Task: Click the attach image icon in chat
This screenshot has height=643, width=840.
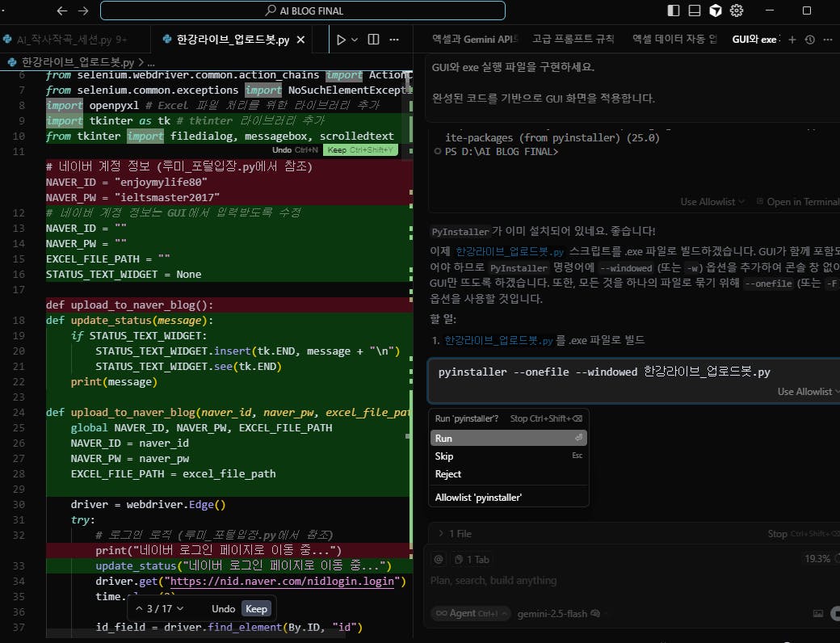Action: 818,613
